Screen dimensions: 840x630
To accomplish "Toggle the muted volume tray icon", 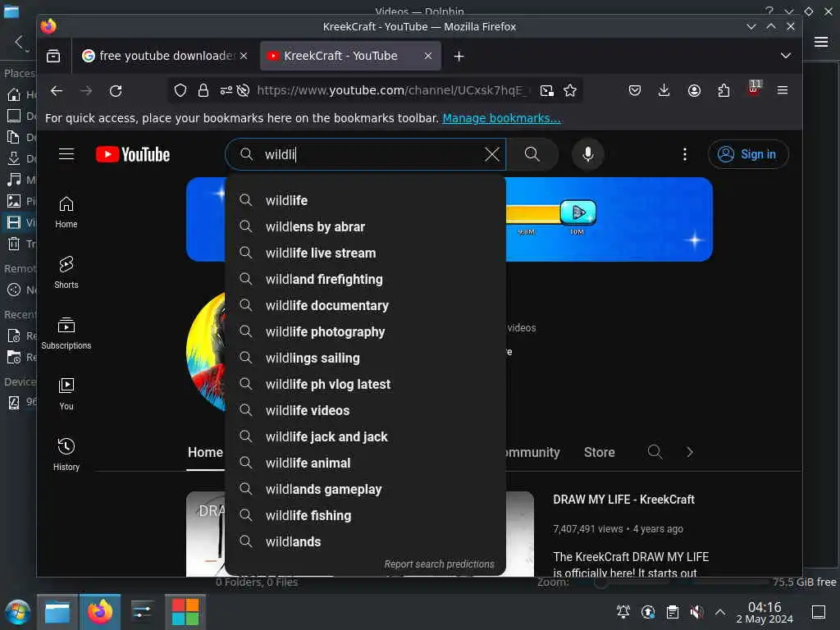I will point(696,612).
